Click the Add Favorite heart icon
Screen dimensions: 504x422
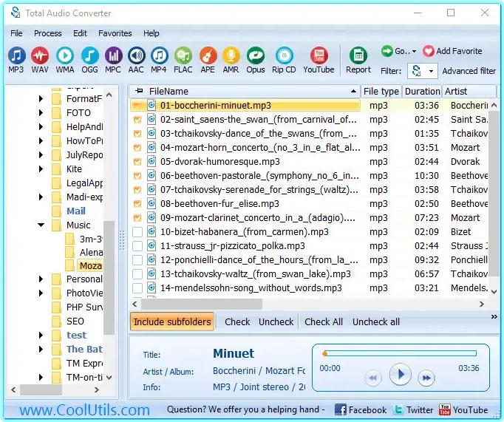(x=429, y=51)
